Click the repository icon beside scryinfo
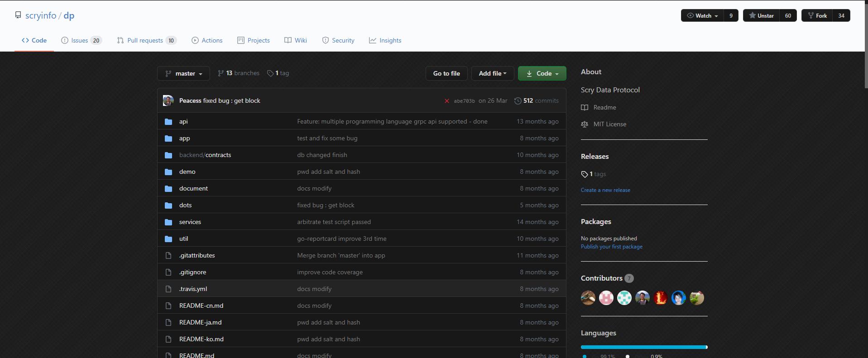 [18, 15]
